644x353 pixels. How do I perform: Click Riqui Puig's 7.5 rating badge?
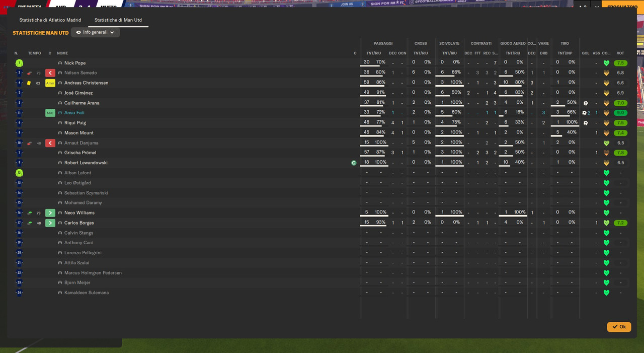click(620, 123)
